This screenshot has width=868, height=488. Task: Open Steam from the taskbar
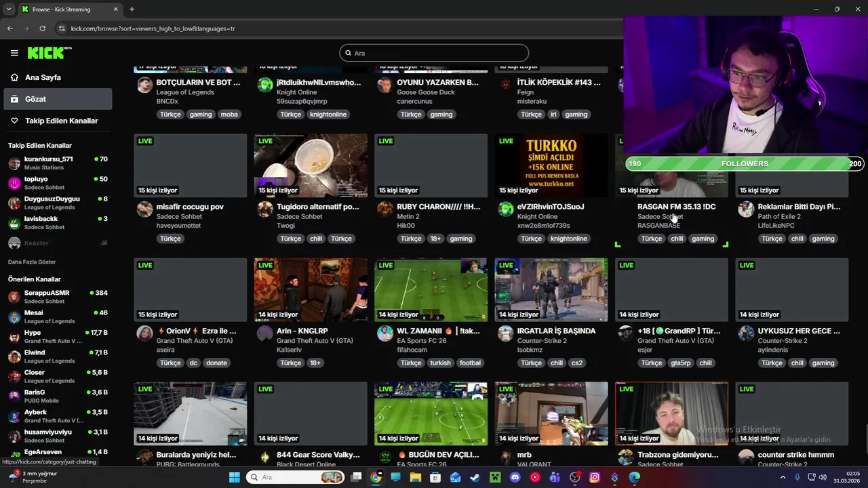475,477
